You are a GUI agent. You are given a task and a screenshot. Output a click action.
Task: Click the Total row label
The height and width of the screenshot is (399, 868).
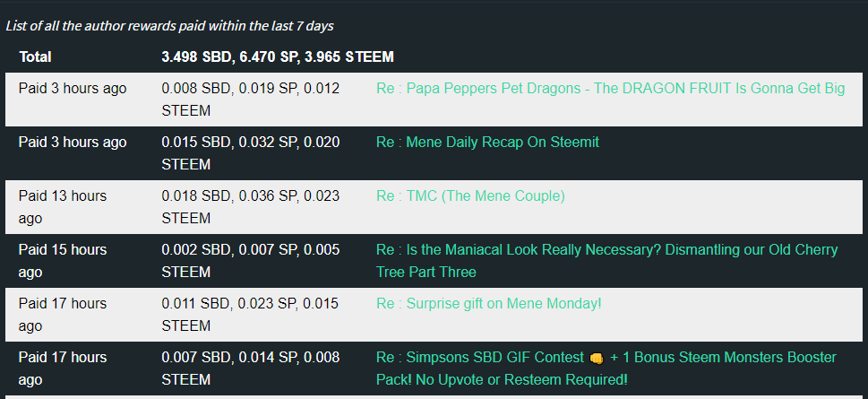coord(35,57)
